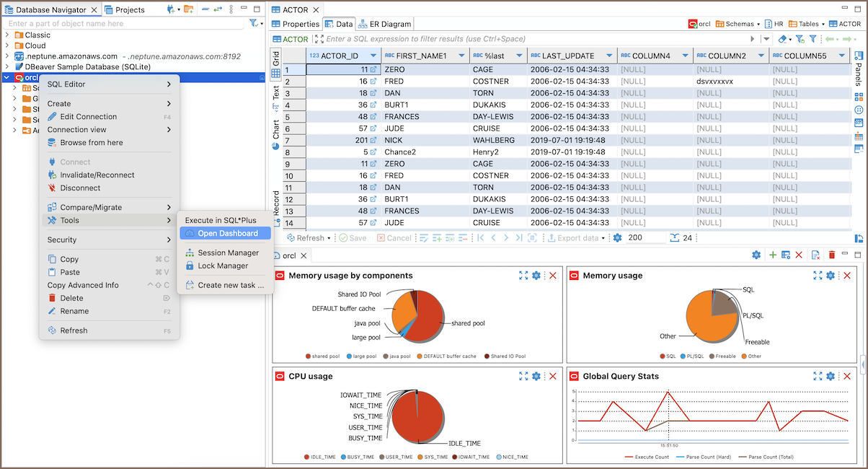Open settings of Memory usage chart
Viewport: 868px width, 469px height.
(x=831, y=276)
